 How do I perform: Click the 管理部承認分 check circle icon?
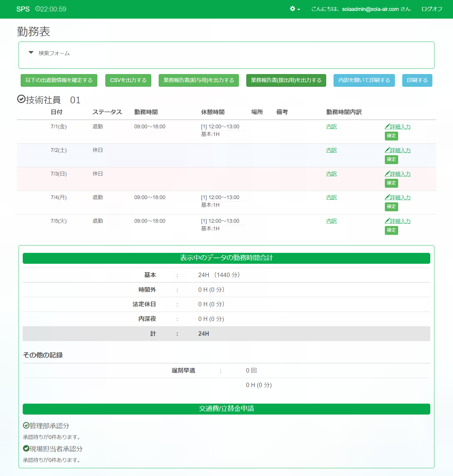click(x=26, y=425)
